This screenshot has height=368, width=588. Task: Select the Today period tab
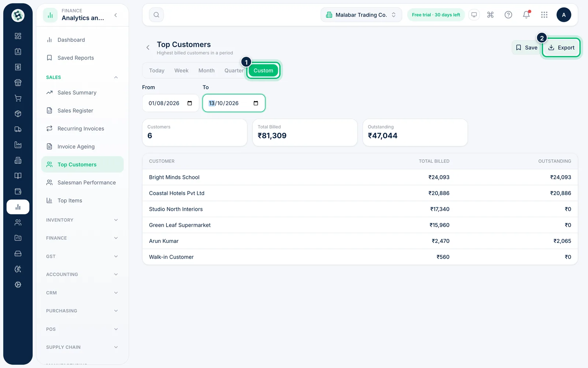157,71
